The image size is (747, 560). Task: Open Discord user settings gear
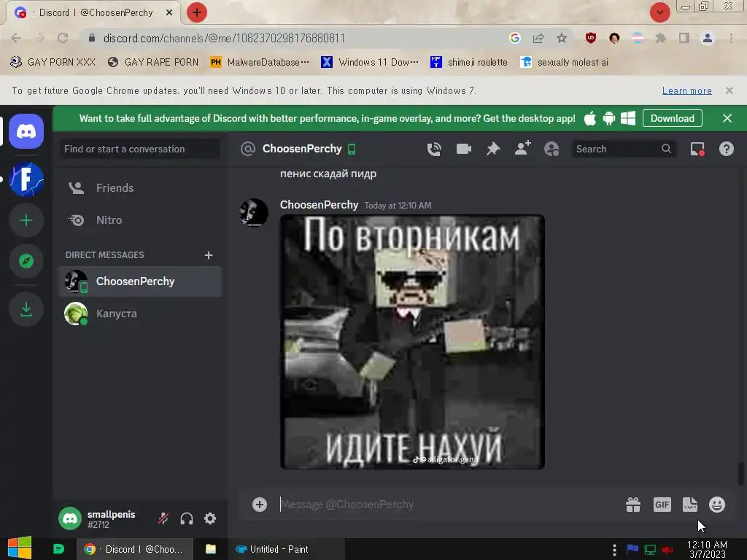[x=210, y=518]
